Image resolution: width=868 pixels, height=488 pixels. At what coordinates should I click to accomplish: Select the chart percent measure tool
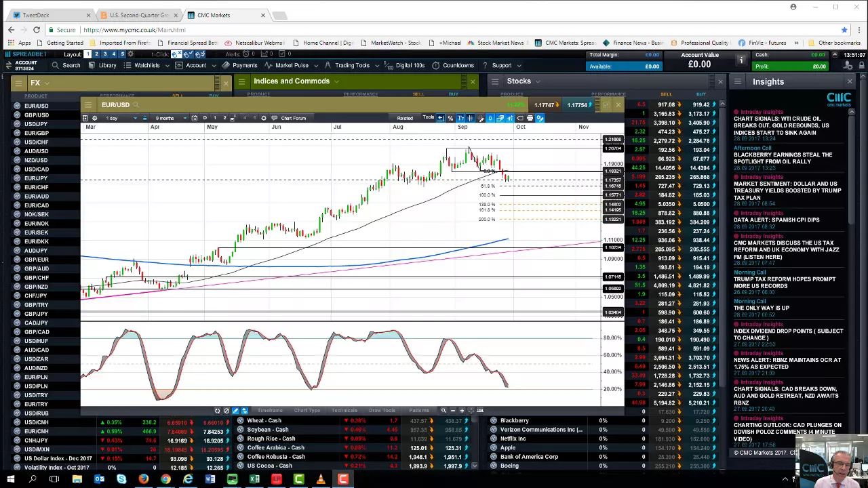tap(450, 118)
